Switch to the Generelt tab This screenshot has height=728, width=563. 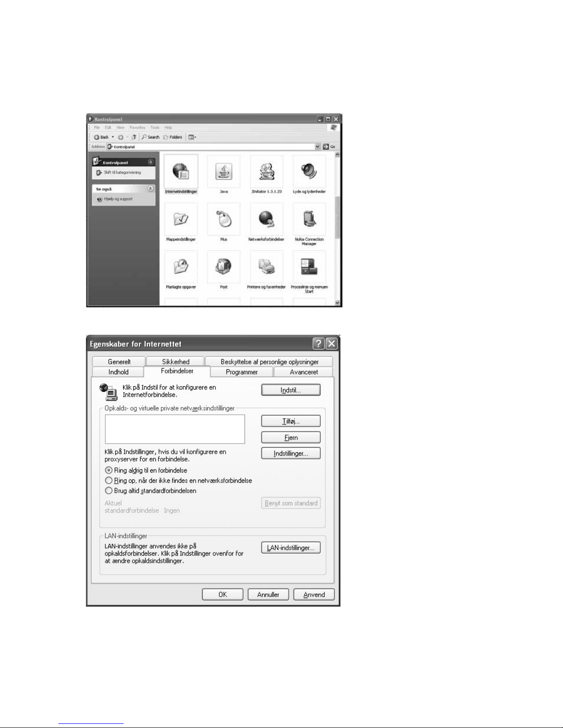click(119, 362)
